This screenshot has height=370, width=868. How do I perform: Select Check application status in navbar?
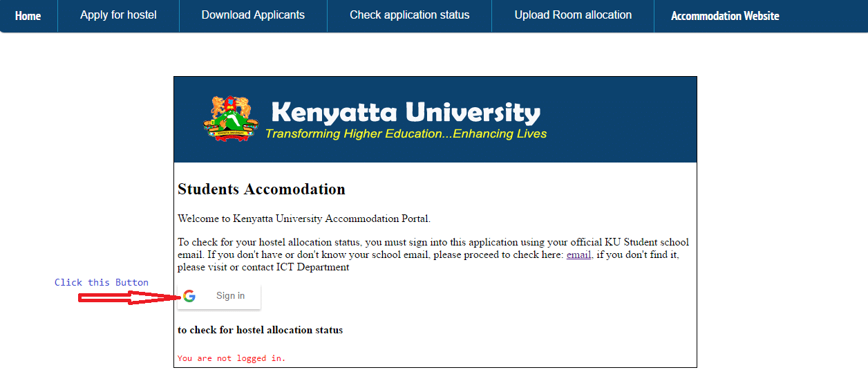(x=409, y=15)
